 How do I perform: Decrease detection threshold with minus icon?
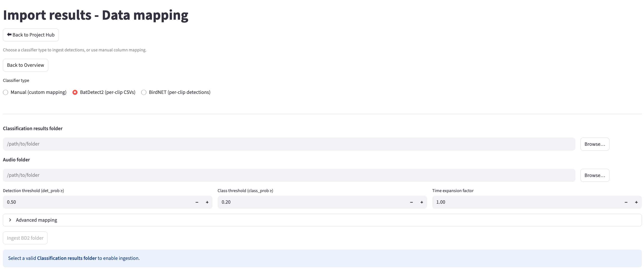pyautogui.click(x=197, y=202)
